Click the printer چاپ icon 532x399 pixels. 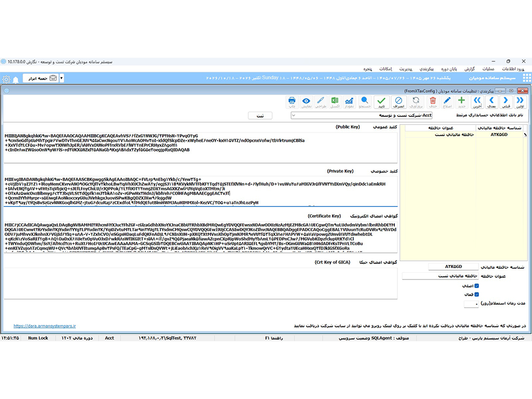pyautogui.click(x=292, y=102)
